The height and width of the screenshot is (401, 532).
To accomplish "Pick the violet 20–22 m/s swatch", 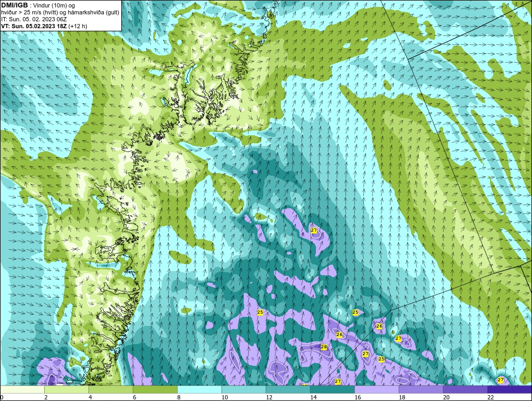I will pos(465,389).
